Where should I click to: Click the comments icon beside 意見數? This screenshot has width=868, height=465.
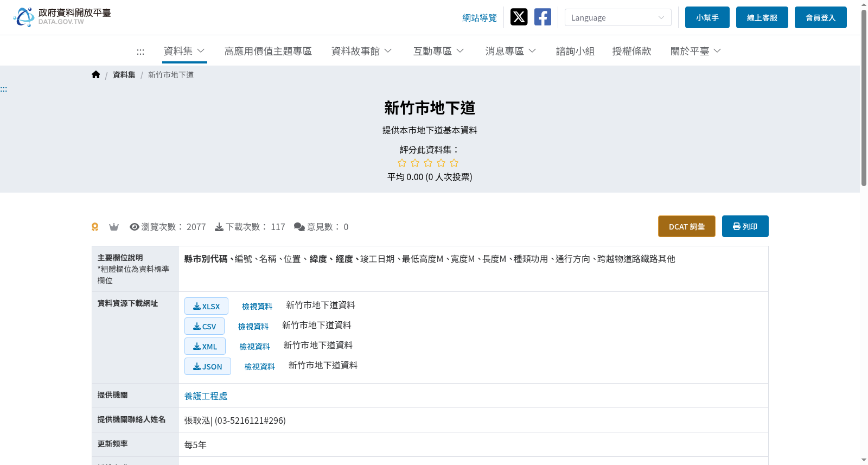299,227
